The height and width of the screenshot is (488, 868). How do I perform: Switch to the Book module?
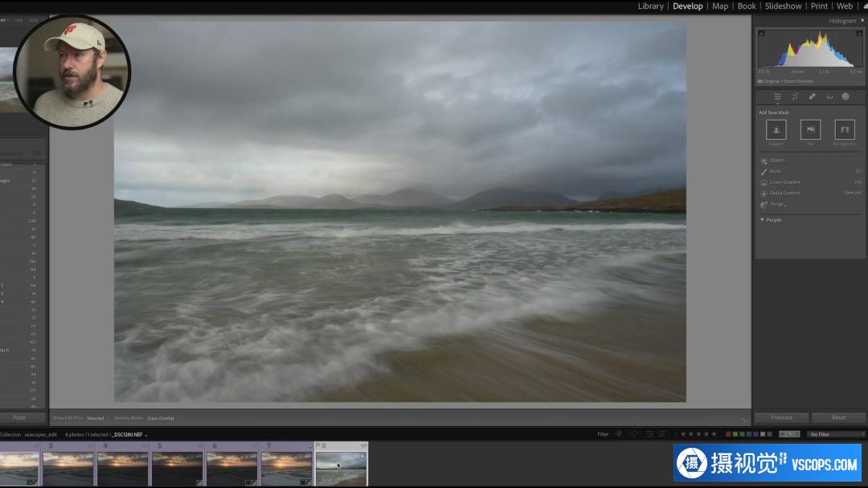click(747, 6)
